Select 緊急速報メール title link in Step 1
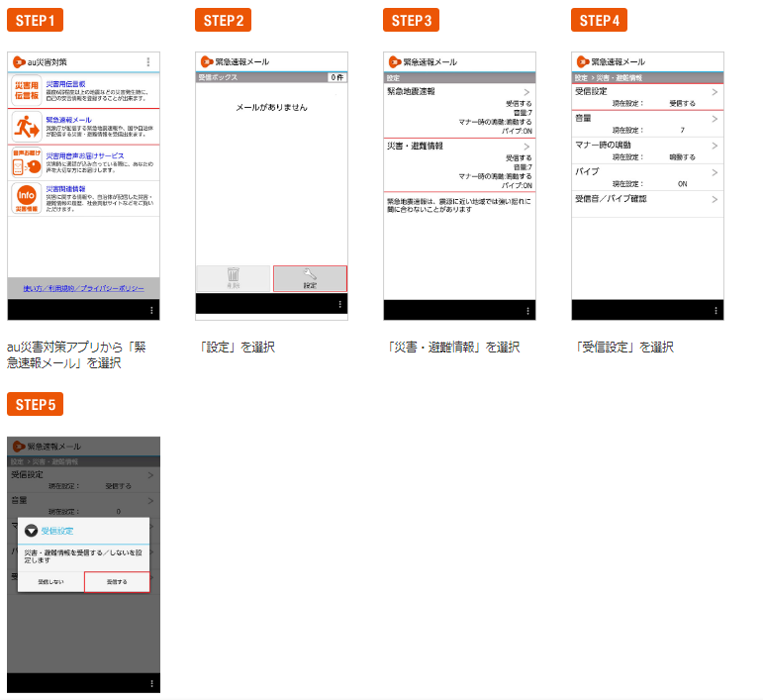 (x=68, y=120)
